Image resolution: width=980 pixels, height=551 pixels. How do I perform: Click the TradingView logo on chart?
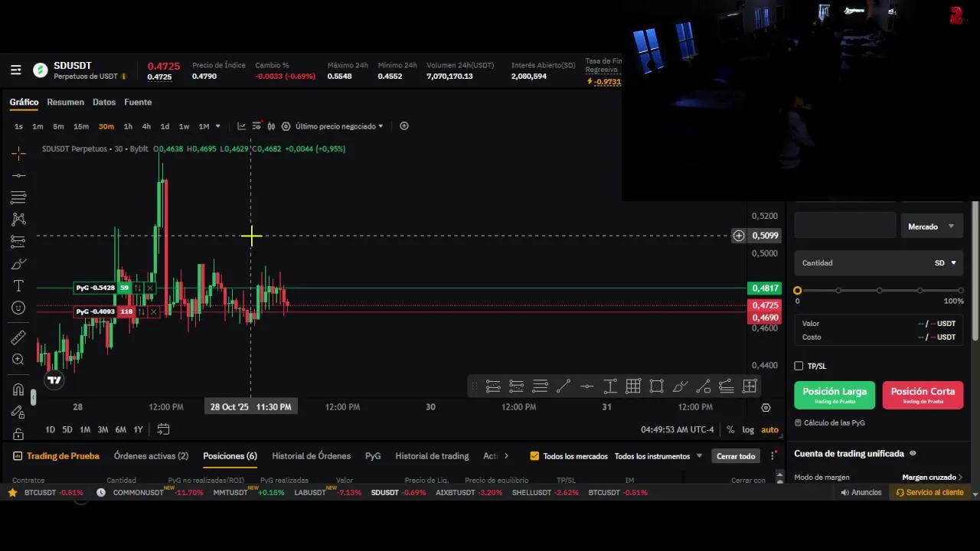pyautogui.click(x=54, y=380)
